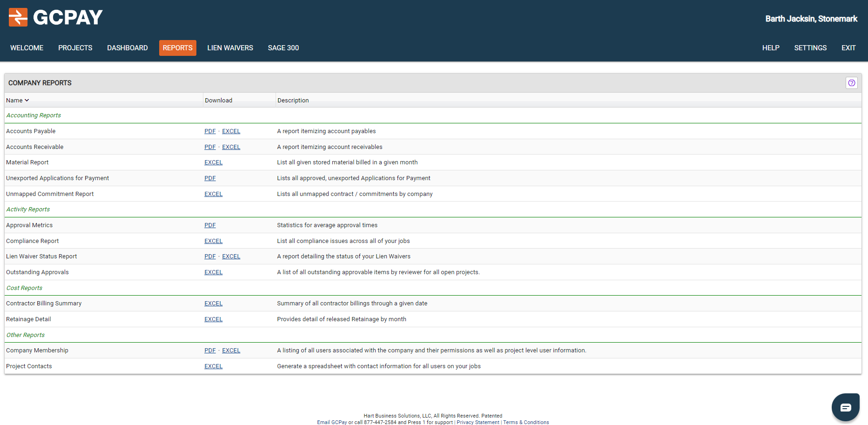Sort reports by Name column arrow
This screenshot has height=425, width=868.
coord(27,101)
